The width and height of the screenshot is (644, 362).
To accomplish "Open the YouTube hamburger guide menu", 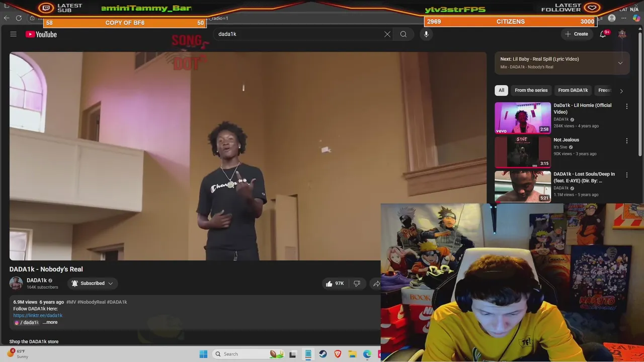I will (x=14, y=34).
